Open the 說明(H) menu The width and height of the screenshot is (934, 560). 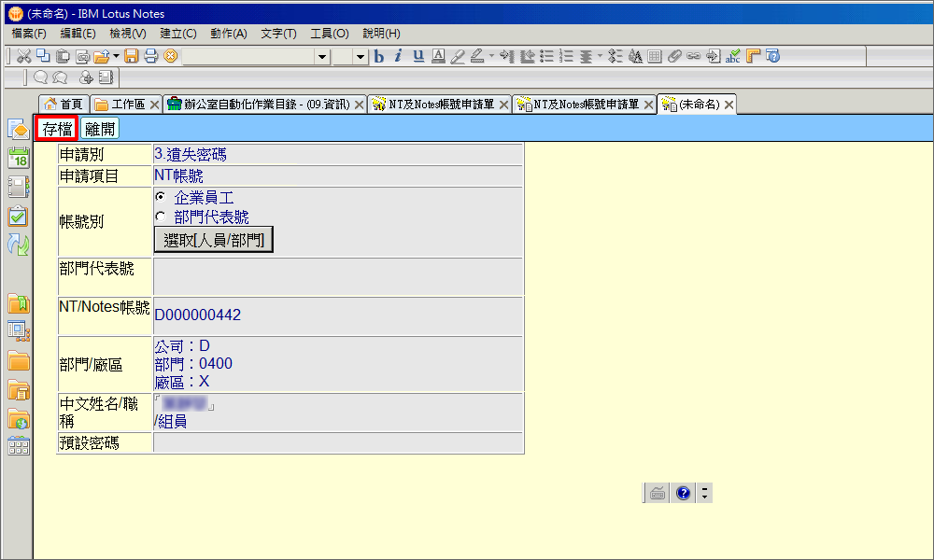(x=382, y=34)
